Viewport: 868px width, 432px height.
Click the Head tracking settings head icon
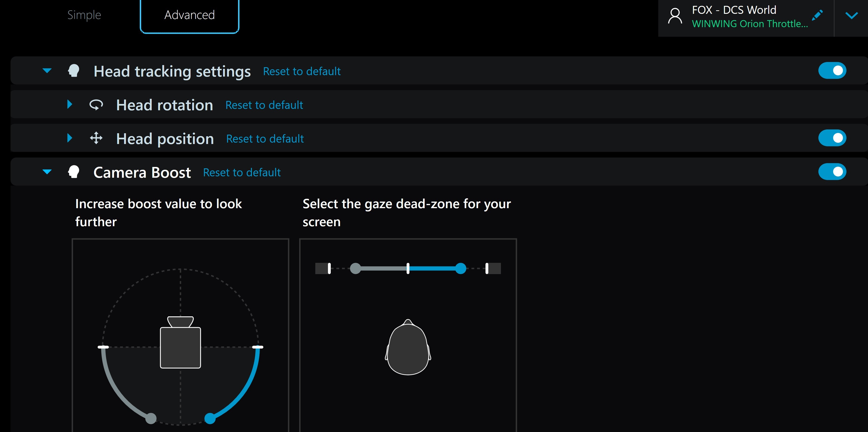click(x=74, y=71)
